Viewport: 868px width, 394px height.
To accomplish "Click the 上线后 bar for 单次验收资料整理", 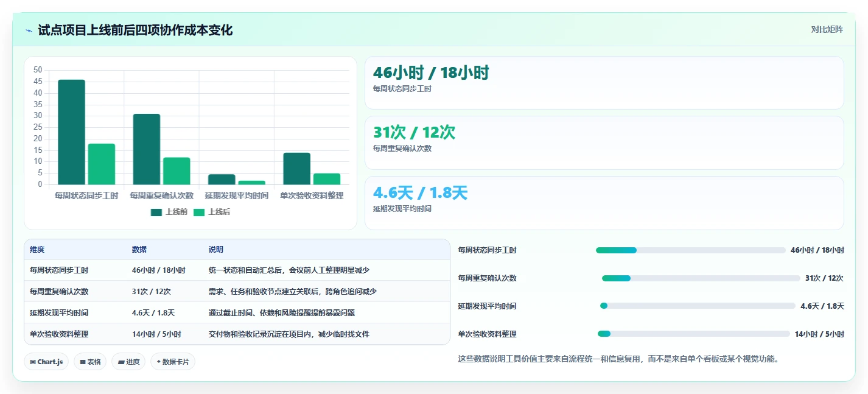I will 327,179.
